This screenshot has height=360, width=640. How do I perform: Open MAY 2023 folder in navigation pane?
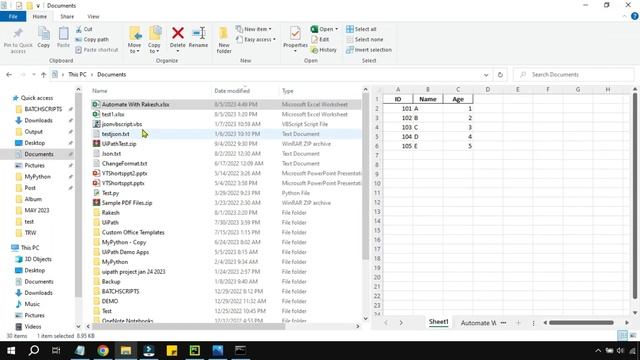click(37, 210)
